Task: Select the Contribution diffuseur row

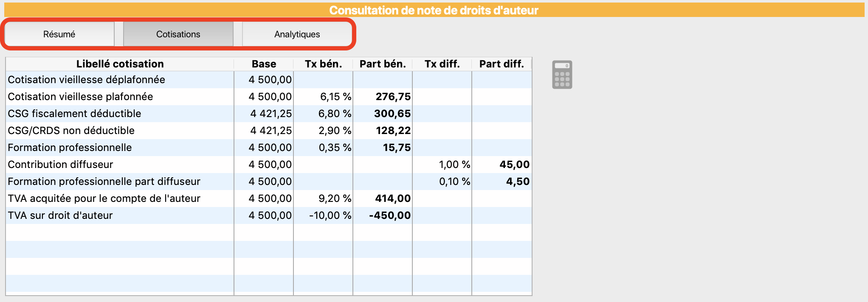Action: (268, 165)
